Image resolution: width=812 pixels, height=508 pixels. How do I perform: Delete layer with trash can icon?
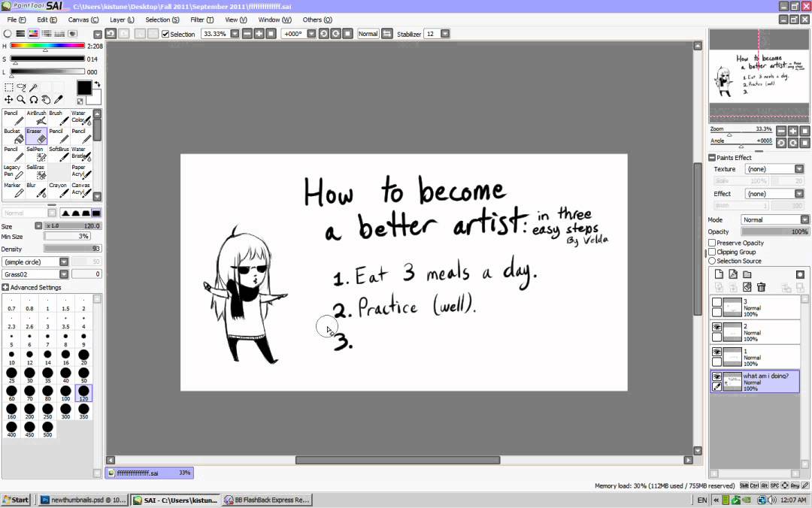click(761, 287)
